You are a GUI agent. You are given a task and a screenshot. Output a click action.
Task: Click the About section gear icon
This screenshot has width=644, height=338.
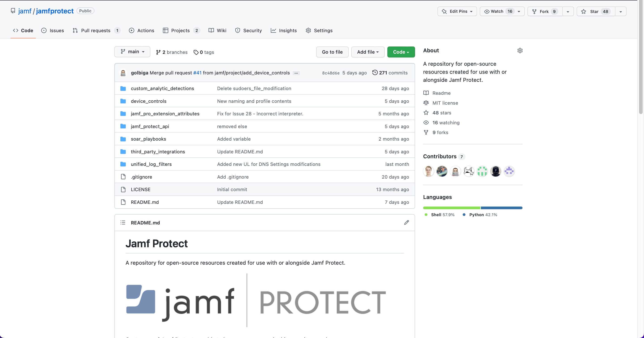click(x=520, y=51)
